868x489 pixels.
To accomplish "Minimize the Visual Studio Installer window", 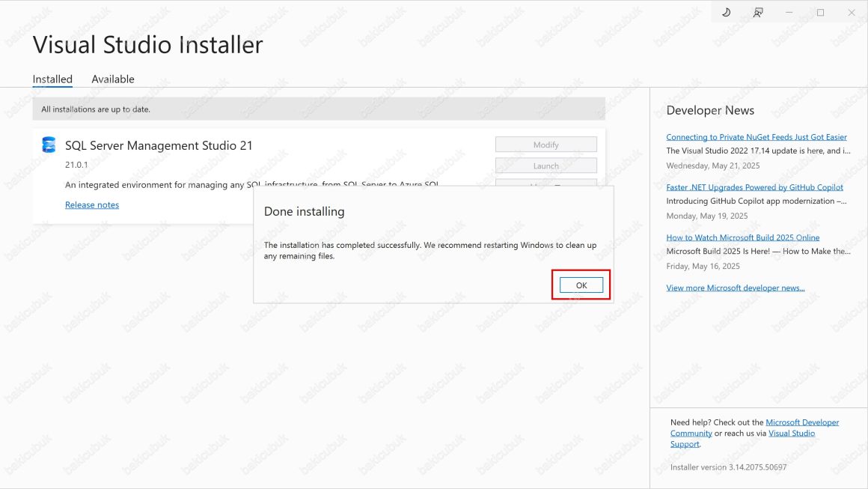I will click(x=787, y=13).
